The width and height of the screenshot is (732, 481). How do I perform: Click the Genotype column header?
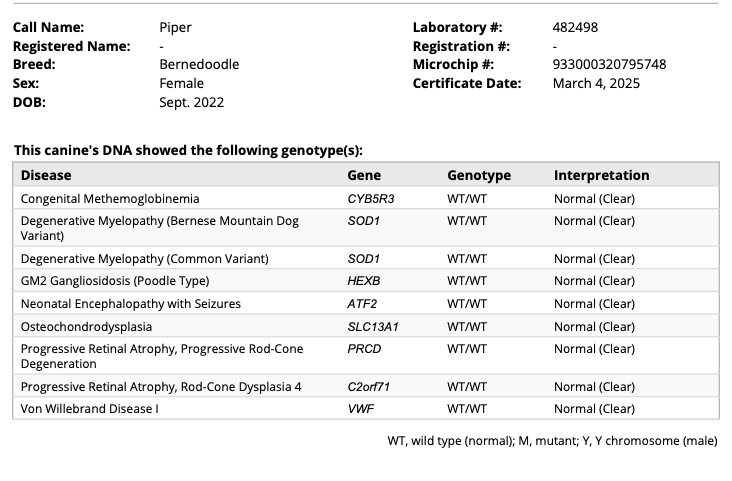click(478, 175)
